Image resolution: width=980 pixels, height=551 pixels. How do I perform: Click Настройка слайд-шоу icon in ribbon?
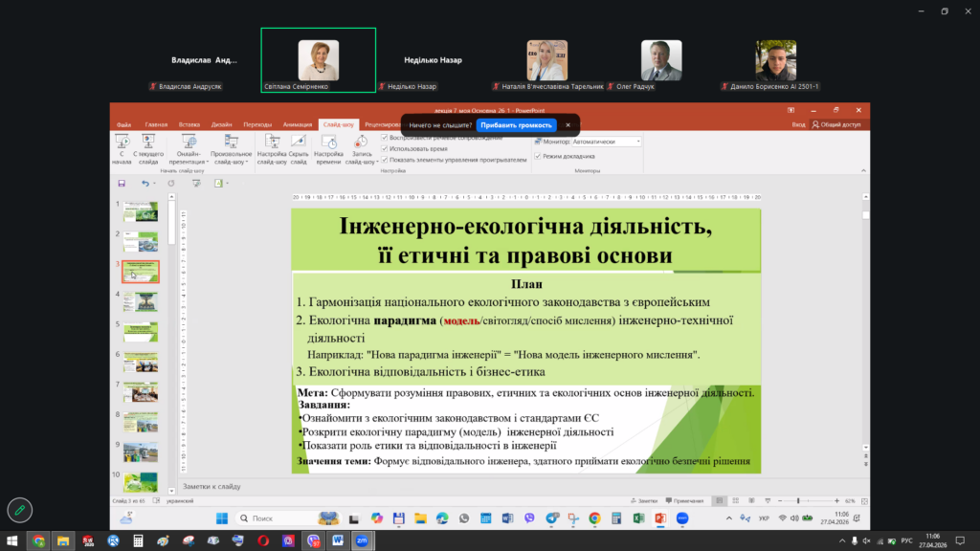pos(272,148)
